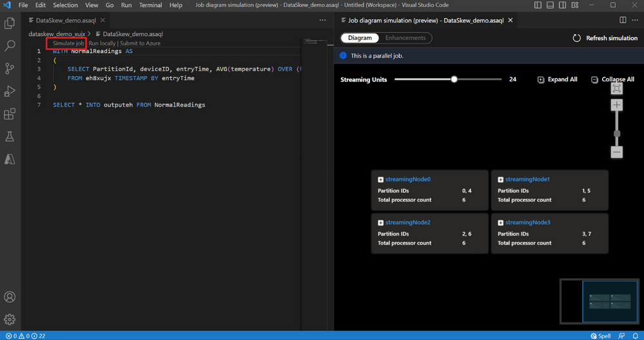Expand the streamingNode3 box
Image resolution: width=644 pixels, height=340 pixels.
point(500,223)
